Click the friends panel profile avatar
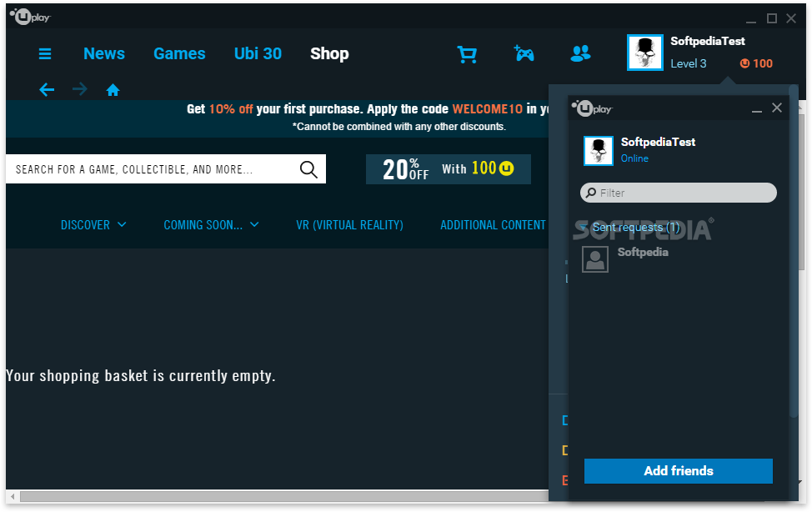Viewport: 812px width, 512px height. click(x=599, y=151)
